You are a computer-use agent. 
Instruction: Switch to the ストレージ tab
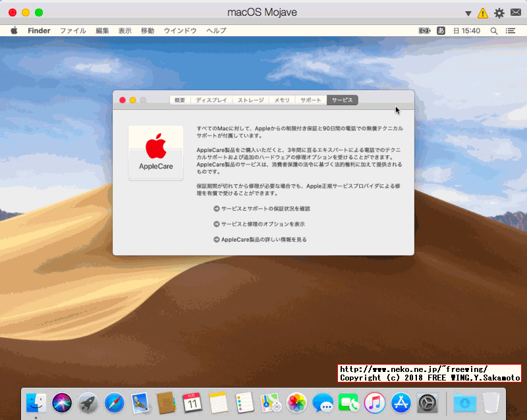coord(250,100)
